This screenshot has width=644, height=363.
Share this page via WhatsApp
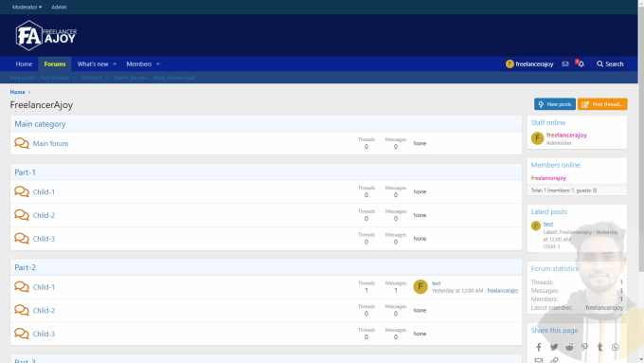coord(616,347)
